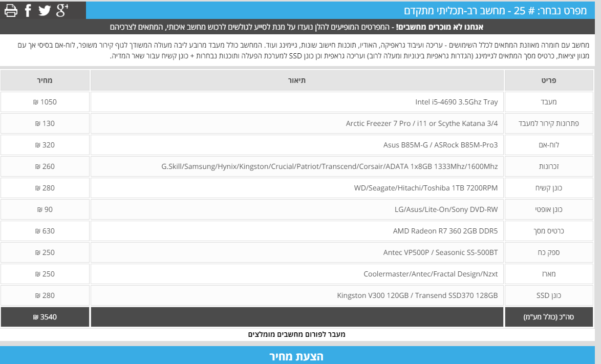
Task: Click the ₪ 3540 total price cell
Action: pyautogui.click(x=45, y=317)
